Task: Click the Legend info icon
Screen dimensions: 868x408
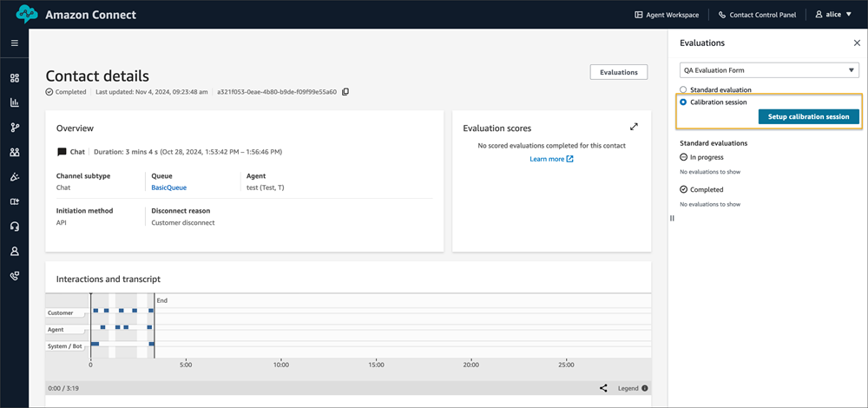Action: [x=645, y=388]
